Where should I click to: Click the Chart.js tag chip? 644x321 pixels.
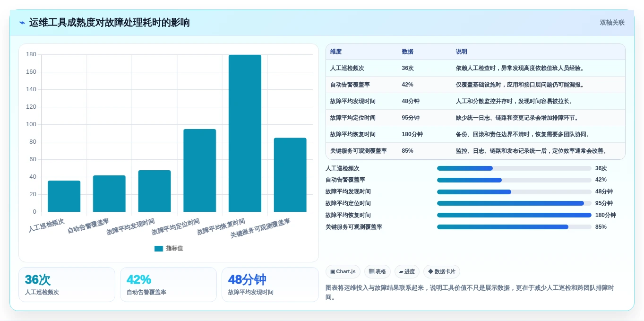coord(343,272)
